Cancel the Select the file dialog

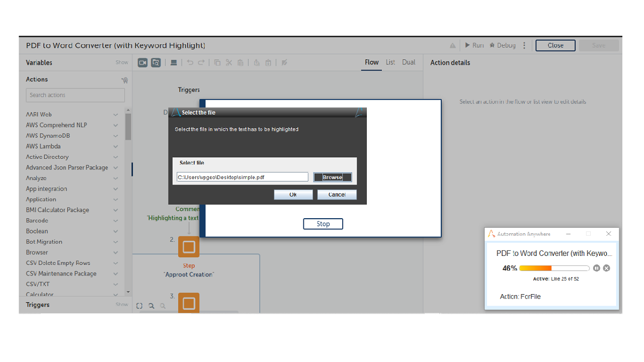tap(337, 195)
